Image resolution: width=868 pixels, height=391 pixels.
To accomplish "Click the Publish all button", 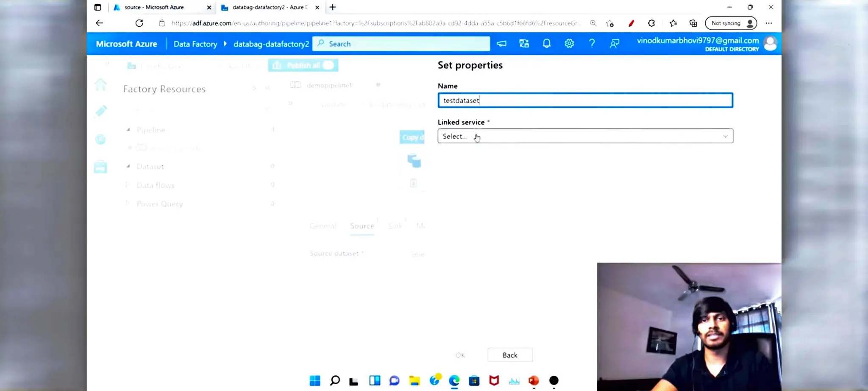I will pos(303,65).
